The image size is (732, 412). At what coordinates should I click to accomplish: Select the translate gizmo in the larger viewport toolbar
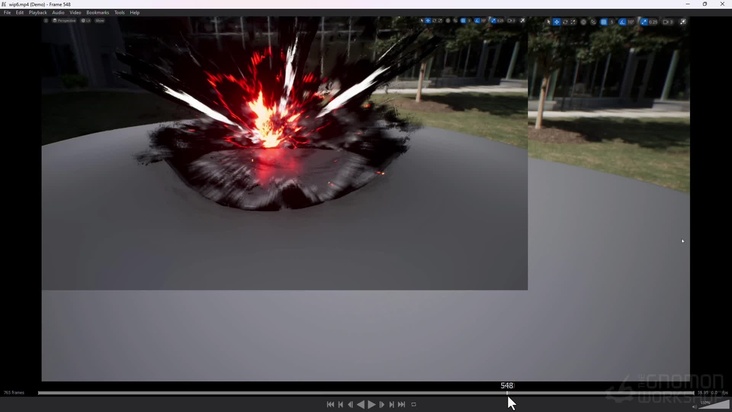point(557,22)
